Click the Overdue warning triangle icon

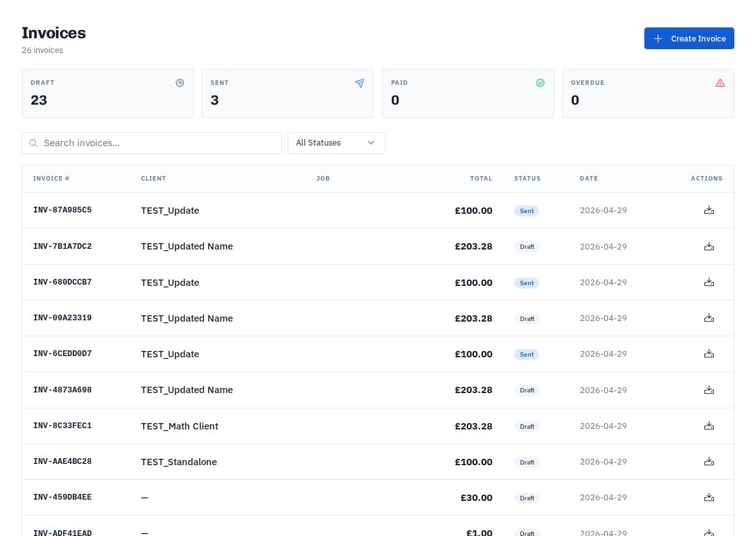tap(720, 83)
